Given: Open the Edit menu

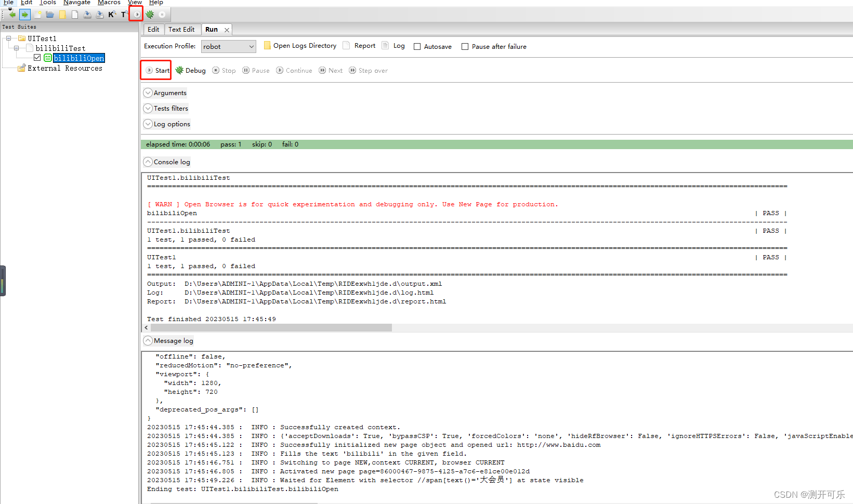Looking at the screenshot, I should [x=27, y=3].
